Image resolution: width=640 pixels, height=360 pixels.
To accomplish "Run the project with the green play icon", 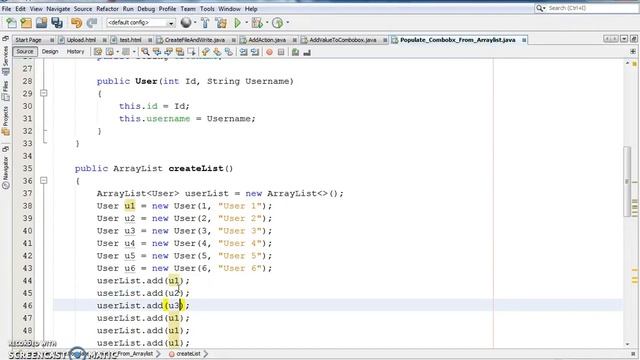I will tap(238, 23).
